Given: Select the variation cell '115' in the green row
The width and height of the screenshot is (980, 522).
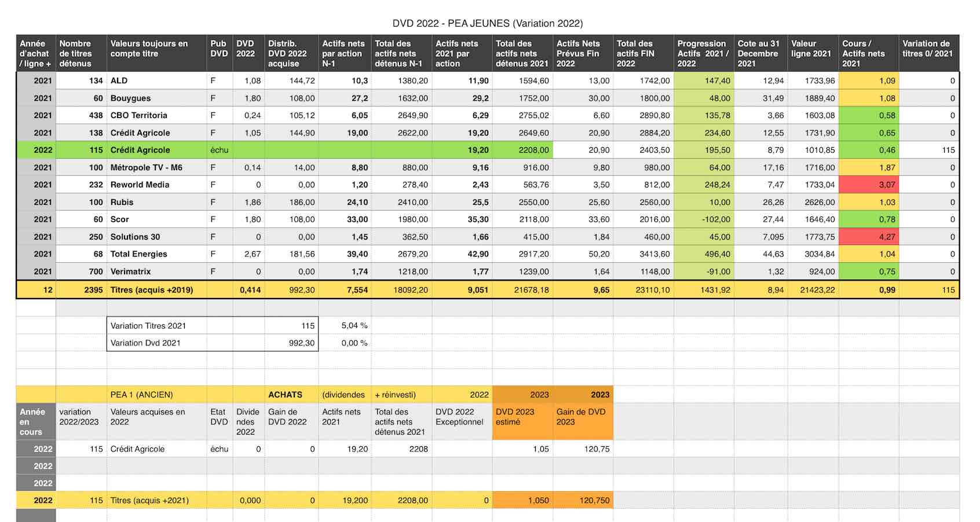Looking at the screenshot, I should pos(929,150).
